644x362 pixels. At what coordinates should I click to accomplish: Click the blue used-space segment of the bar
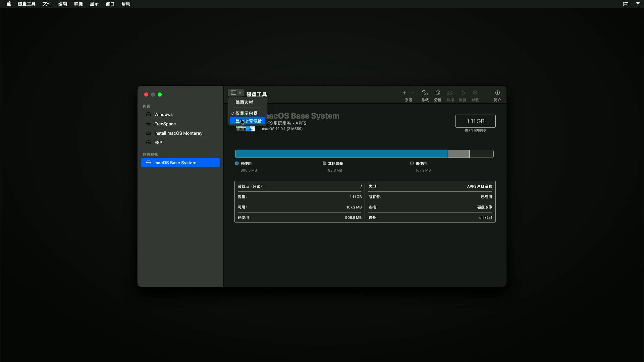[x=341, y=154]
